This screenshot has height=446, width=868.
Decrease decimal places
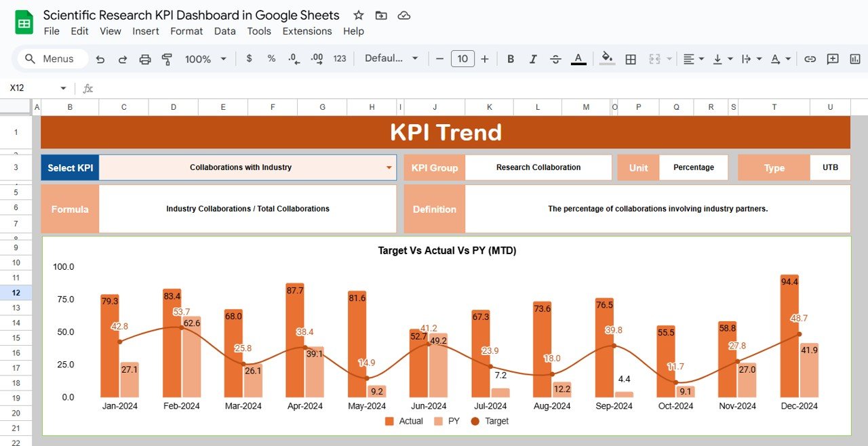point(293,59)
